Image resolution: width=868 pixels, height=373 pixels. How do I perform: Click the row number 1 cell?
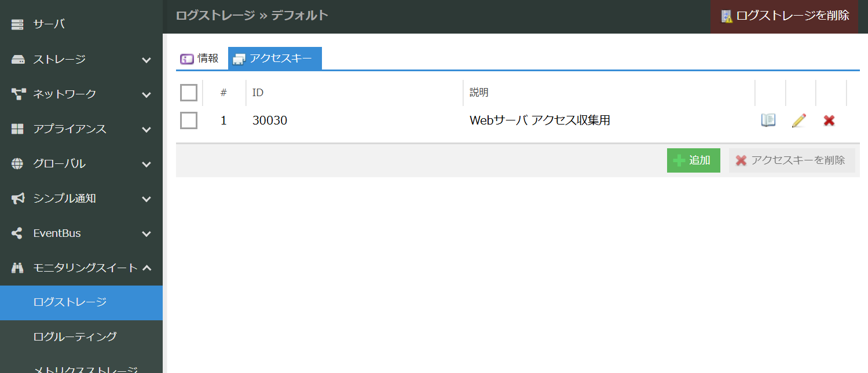click(224, 120)
